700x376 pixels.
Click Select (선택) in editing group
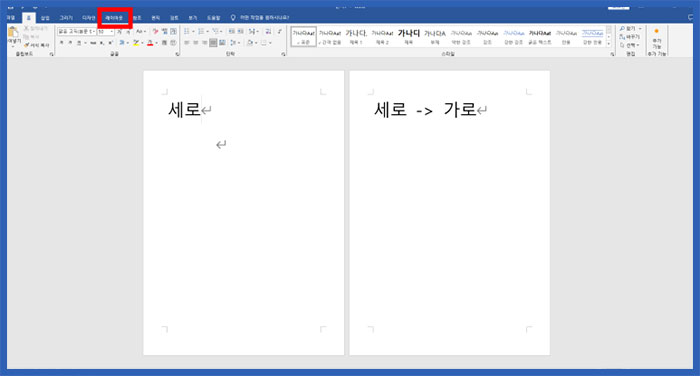(x=629, y=45)
